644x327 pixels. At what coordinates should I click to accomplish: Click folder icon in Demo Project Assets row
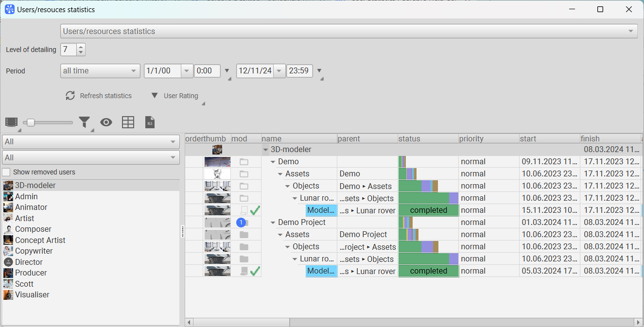pyautogui.click(x=244, y=235)
